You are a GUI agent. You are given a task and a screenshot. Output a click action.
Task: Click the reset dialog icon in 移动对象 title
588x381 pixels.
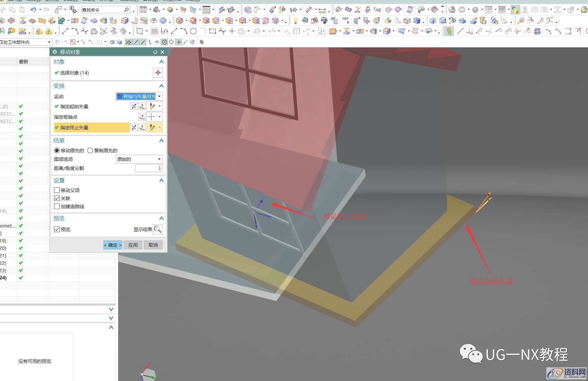[x=155, y=52]
